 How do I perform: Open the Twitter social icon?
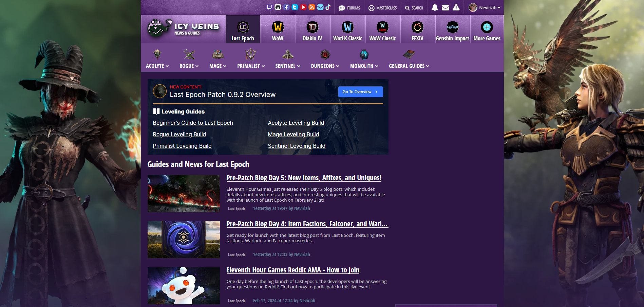(x=295, y=7)
